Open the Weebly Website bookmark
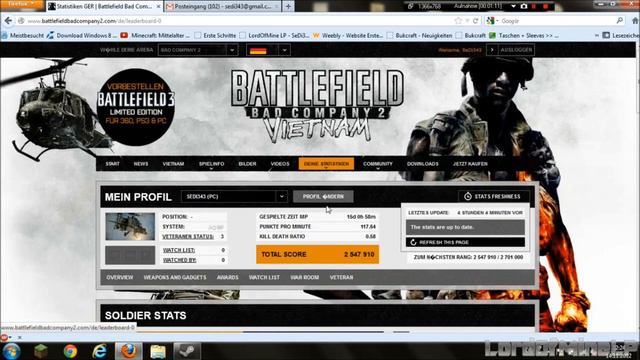Screen dimensions: 640x360 tap(348, 36)
